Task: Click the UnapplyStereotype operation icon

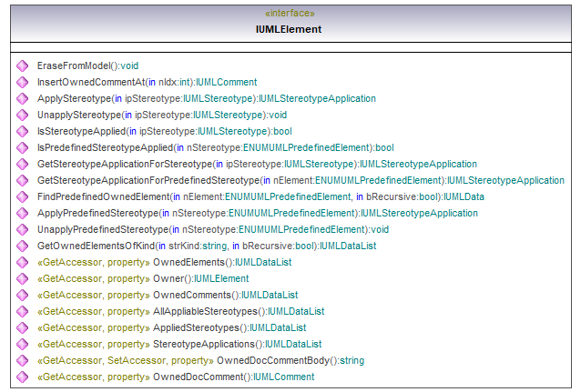Action: pyautogui.click(x=22, y=116)
